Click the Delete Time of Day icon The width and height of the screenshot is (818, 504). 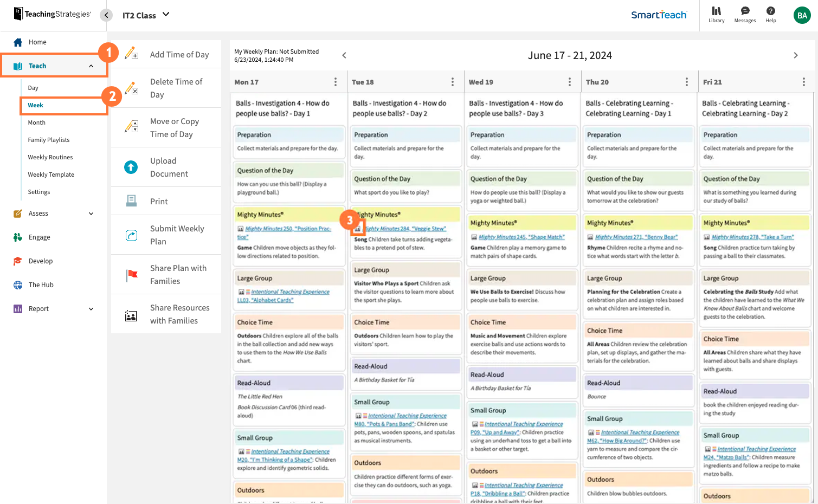[x=131, y=88]
